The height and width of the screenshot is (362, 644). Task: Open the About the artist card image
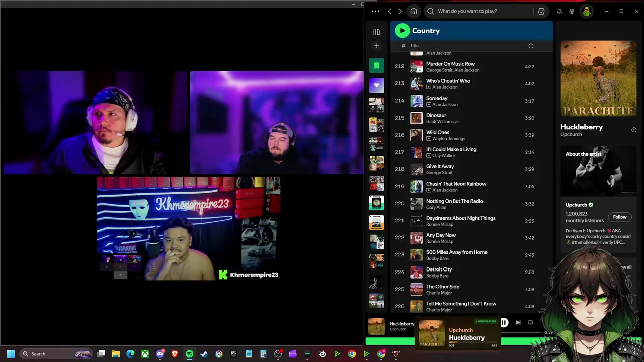click(x=599, y=171)
